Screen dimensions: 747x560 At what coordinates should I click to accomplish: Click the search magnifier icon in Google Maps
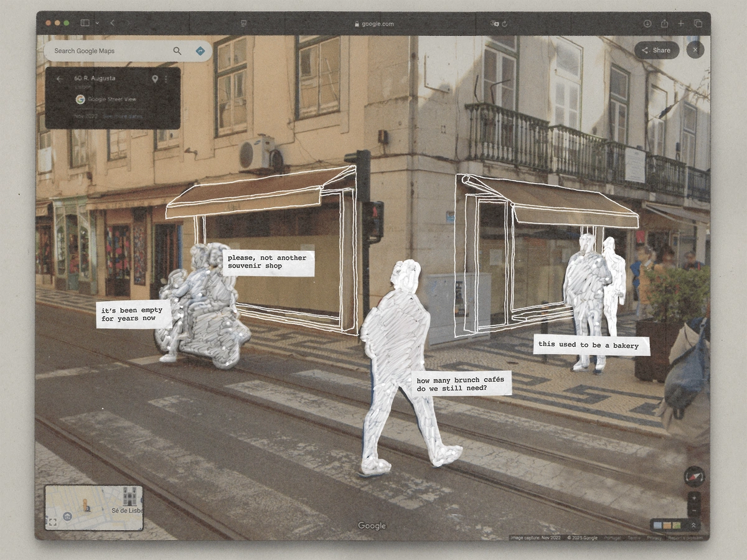point(177,51)
